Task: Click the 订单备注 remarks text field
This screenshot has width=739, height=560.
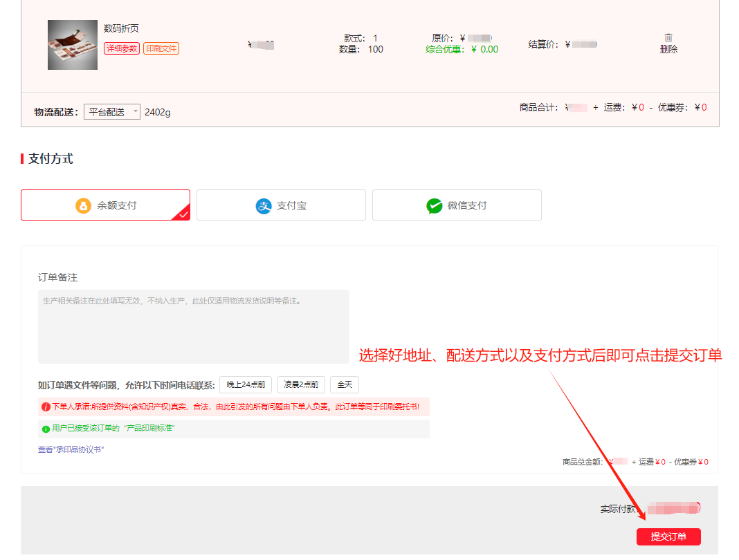Action: tap(194, 326)
